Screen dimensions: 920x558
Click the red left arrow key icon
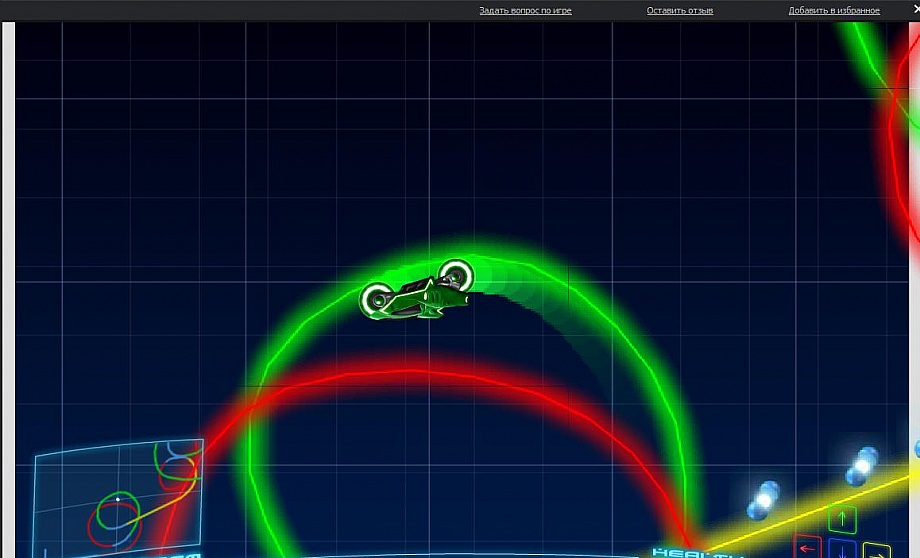(807, 547)
